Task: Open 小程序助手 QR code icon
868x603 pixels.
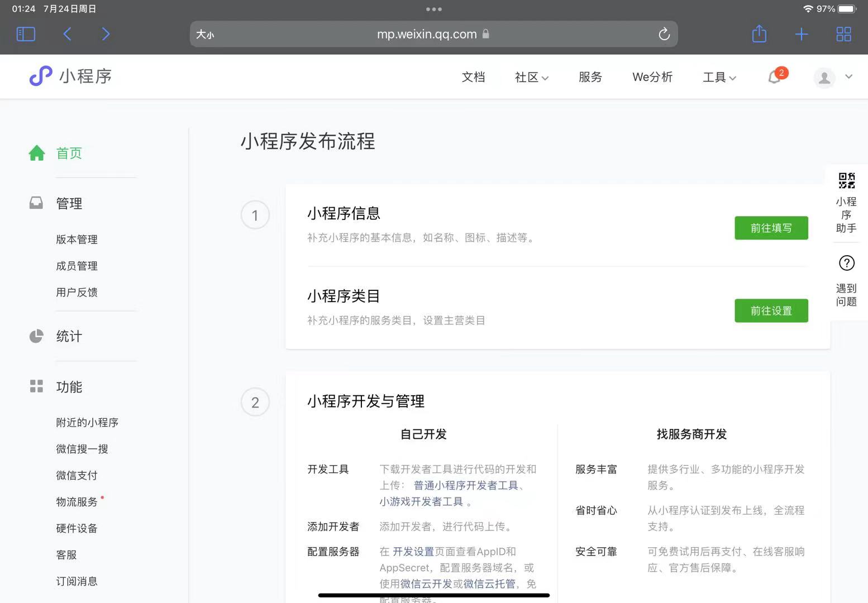Action: [x=846, y=181]
